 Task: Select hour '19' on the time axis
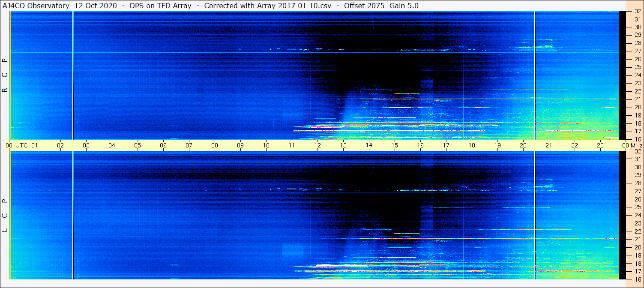497,145
